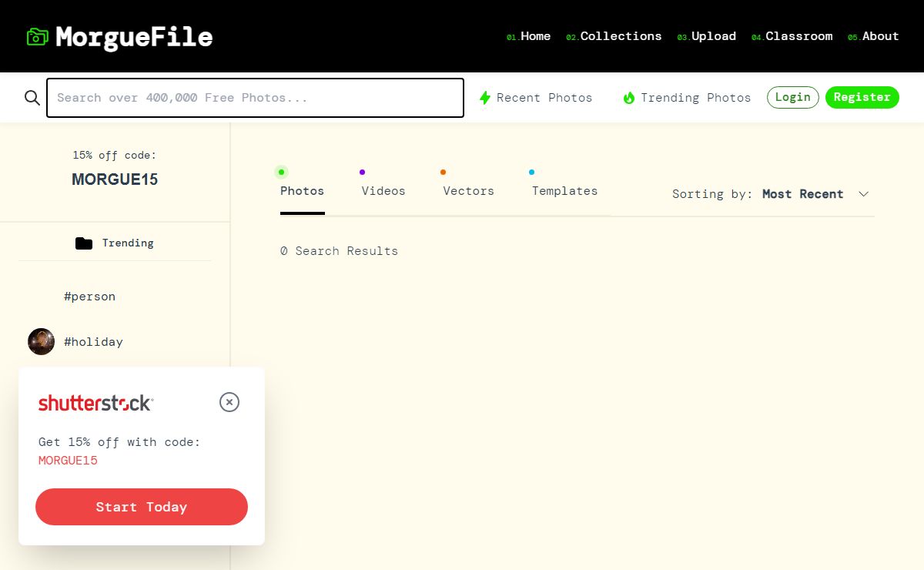Viewport: 924px width, 570px height.
Task: Click the MorgueFile camera folder logo icon
Action: click(38, 36)
